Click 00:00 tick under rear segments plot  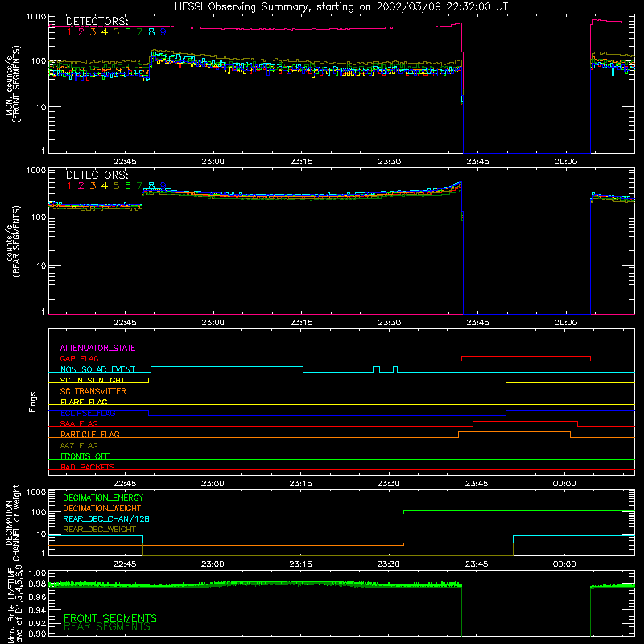[x=566, y=323]
